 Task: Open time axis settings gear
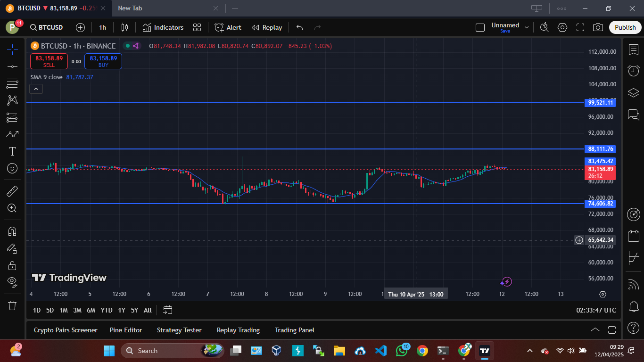click(x=603, y=294)
